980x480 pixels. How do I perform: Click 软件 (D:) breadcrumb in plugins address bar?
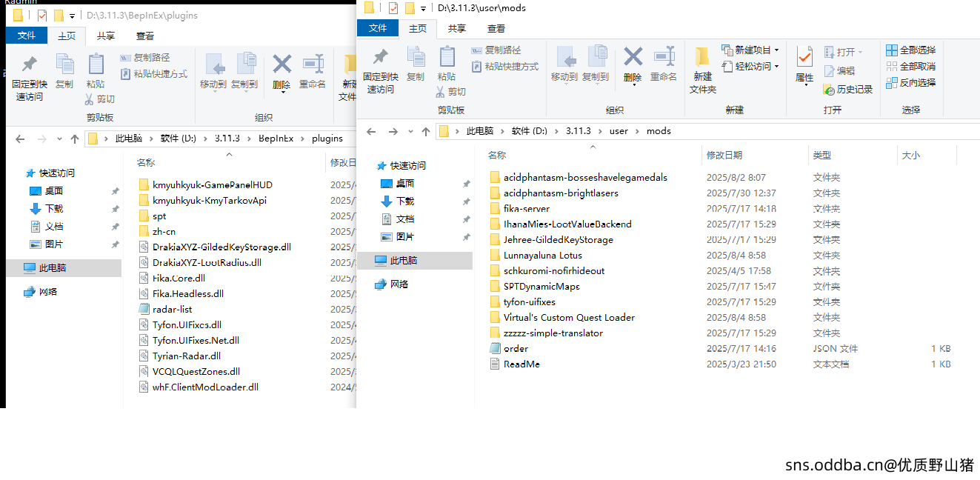tap(179, 139)
